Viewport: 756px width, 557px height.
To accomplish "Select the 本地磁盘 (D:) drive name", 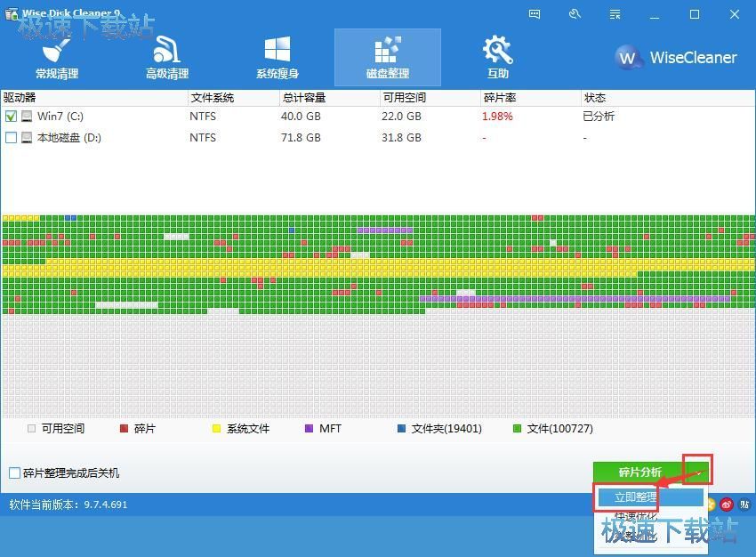I will tap(69, 138).
